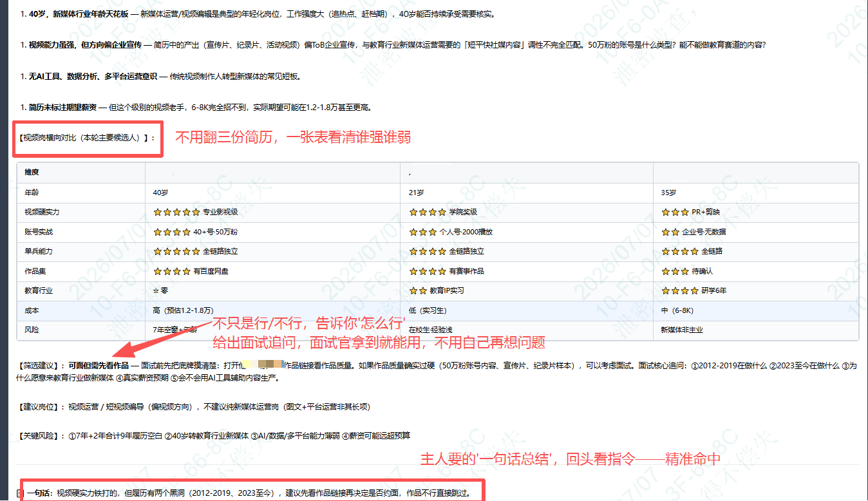Click the "【建议岗位】：" label
868x501 pixels.
[42, 406]
